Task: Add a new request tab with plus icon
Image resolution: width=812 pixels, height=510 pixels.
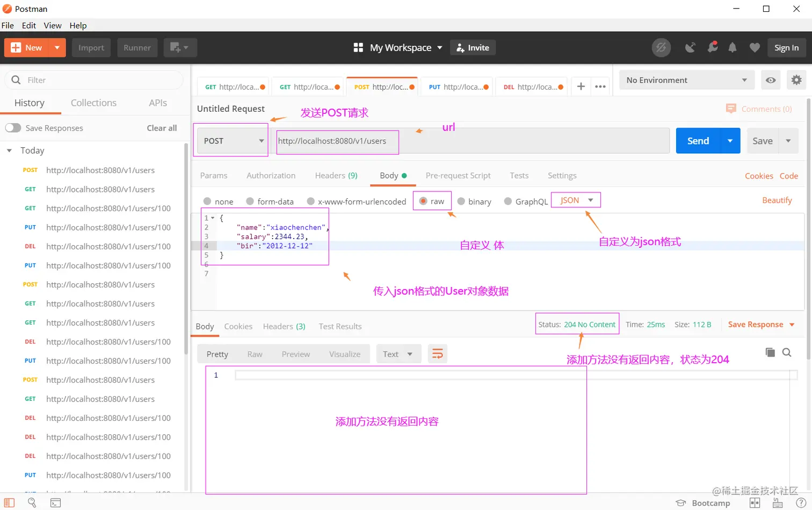Action: coord(581,86)
